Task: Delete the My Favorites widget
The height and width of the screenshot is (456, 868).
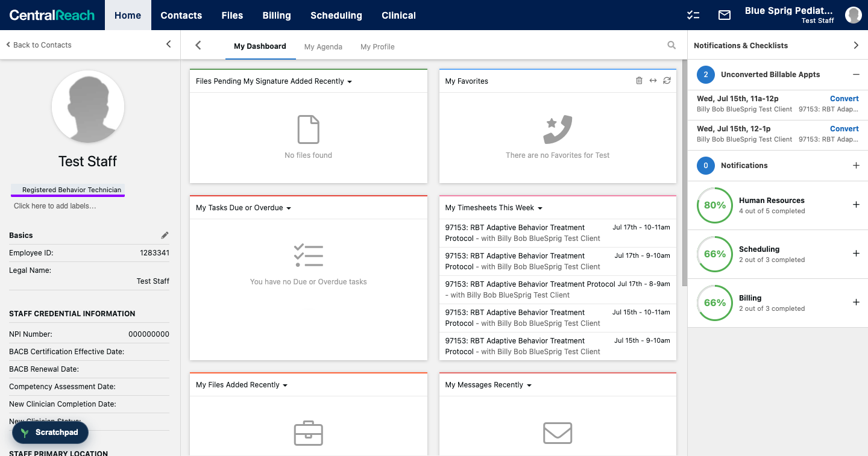Action: 639,81
